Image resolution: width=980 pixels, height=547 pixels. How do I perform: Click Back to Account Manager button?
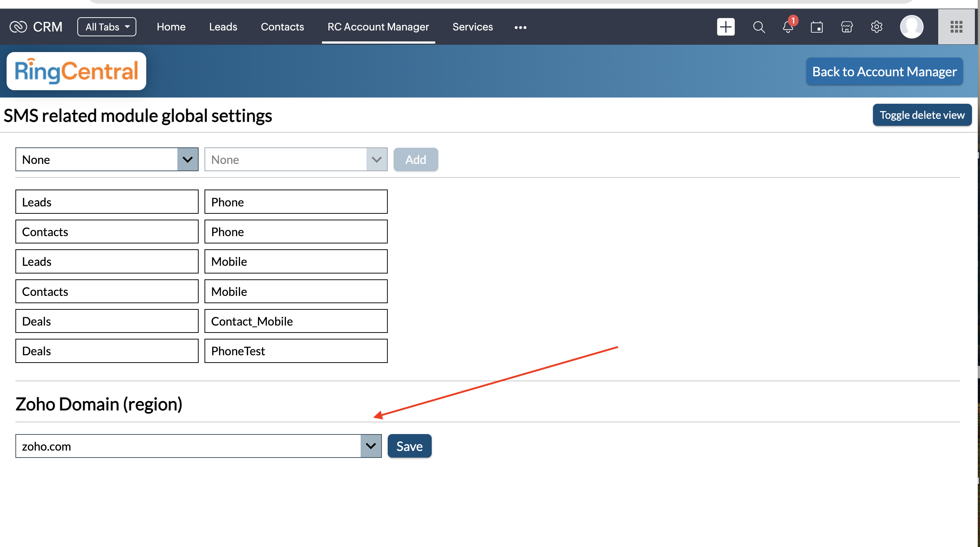pos(884,71)
